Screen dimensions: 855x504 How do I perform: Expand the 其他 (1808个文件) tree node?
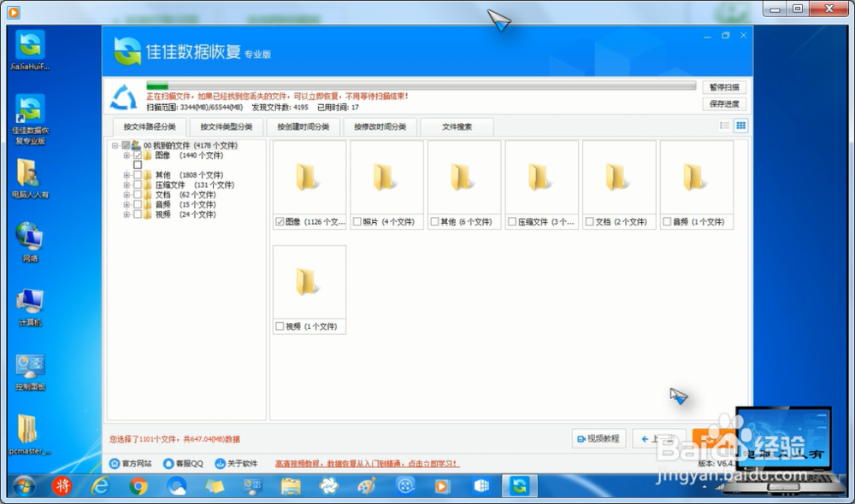(x=126, y=175)
